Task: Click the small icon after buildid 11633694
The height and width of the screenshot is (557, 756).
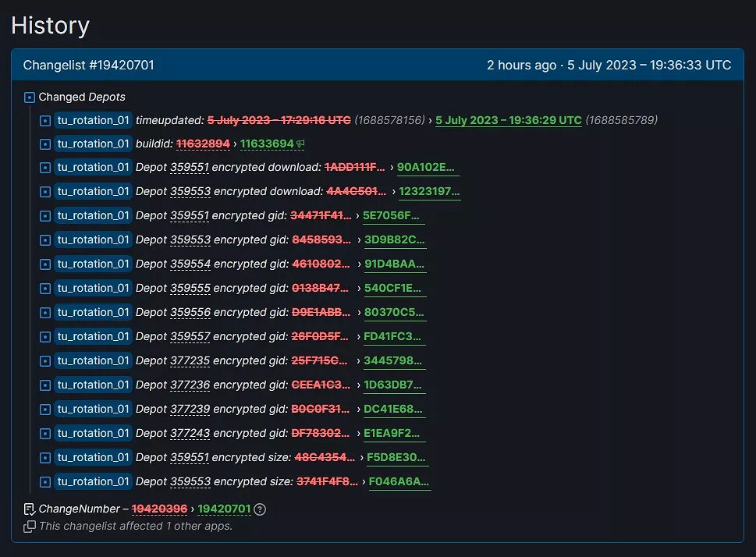Action: pos(301,144)
